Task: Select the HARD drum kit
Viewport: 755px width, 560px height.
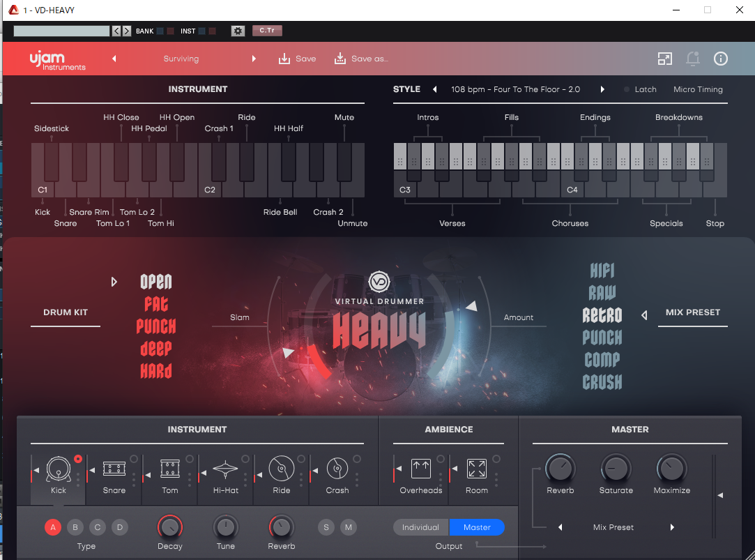Action: [156, 371]
